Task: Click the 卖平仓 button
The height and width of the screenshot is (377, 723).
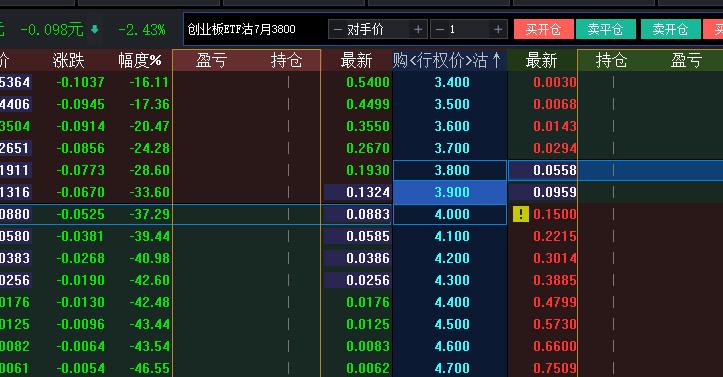Action: (605, 29)
